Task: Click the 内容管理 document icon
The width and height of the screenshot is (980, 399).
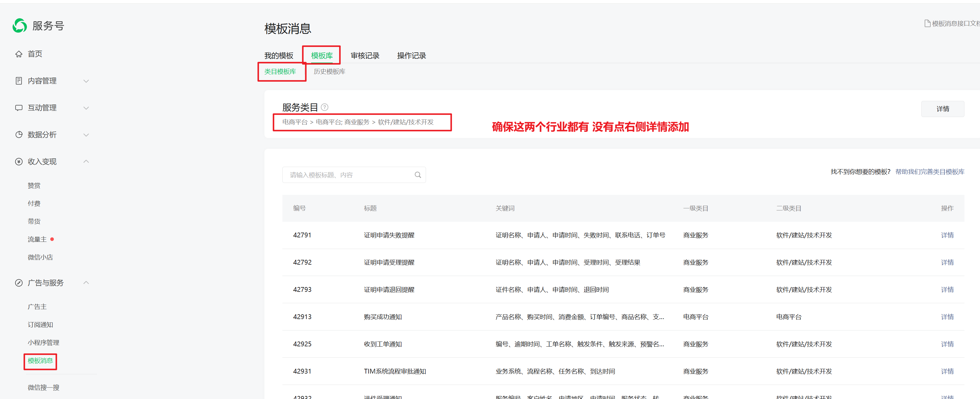Action: click(19, 81)
